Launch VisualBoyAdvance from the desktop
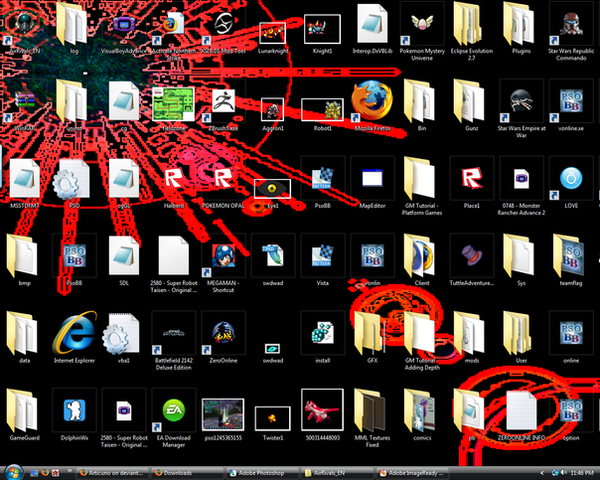Image resolution: width=600 pixels, height=480 pixels. [124, 24]
